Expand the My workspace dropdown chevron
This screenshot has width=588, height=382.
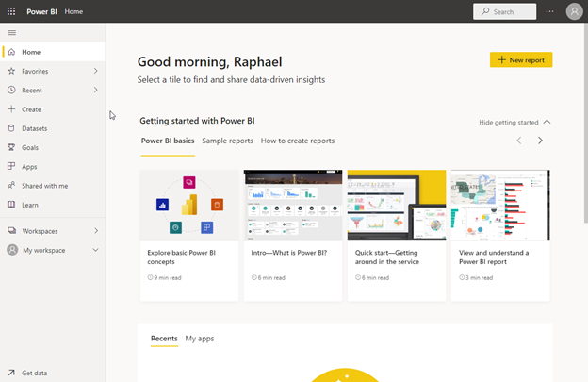95,250
